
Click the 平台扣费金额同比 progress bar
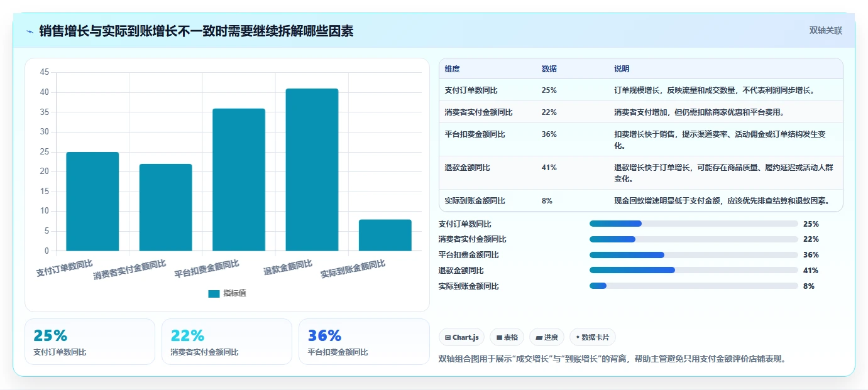coord(693,255)
